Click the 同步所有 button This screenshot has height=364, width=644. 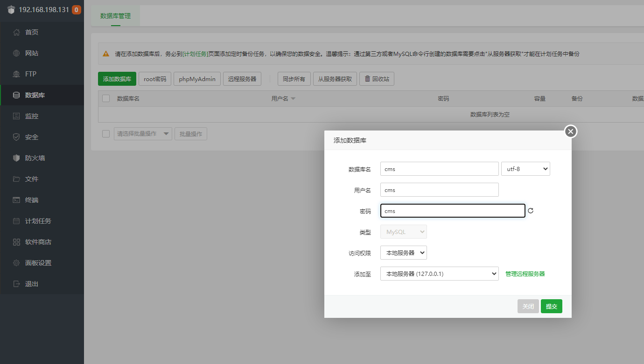(x=294, y=79)
